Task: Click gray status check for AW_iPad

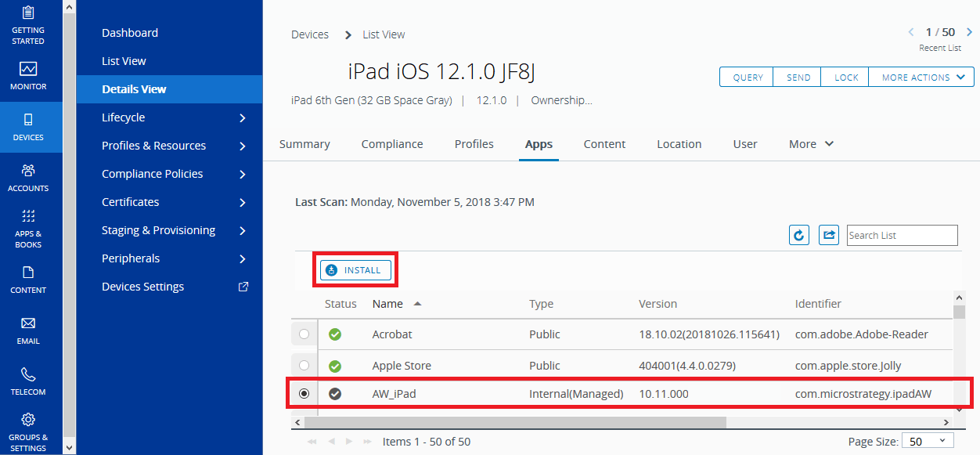Action: (335, 394)
